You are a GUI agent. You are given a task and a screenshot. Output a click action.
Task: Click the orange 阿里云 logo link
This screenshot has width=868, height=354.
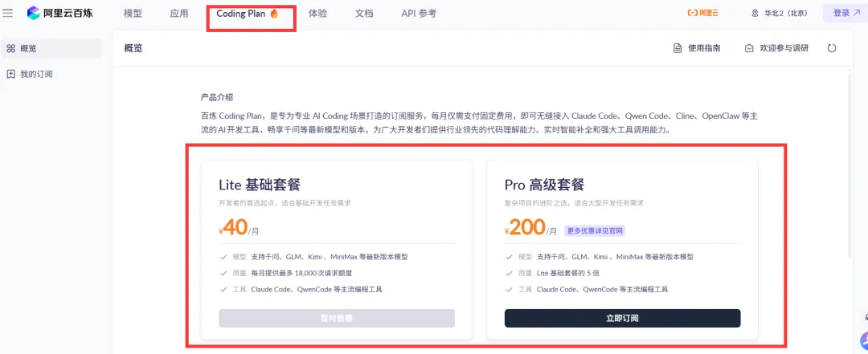[702, 14]
